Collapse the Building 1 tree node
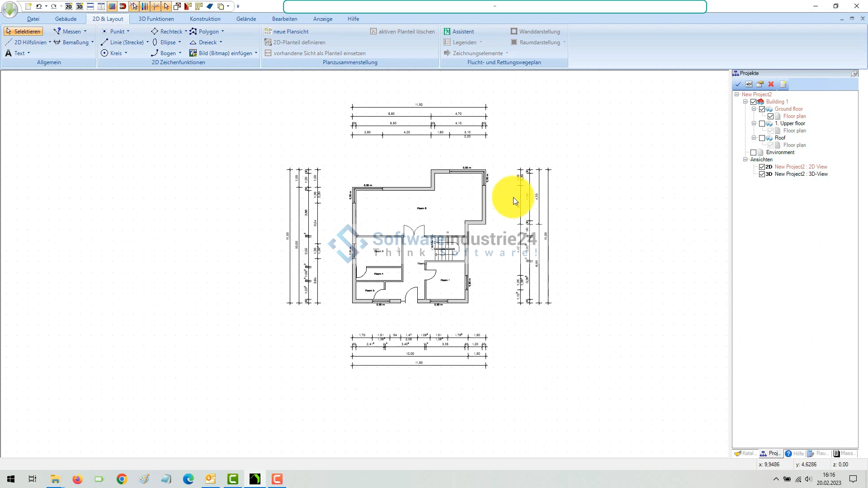The height and width of the screenshot is (488, 868). 745,102
